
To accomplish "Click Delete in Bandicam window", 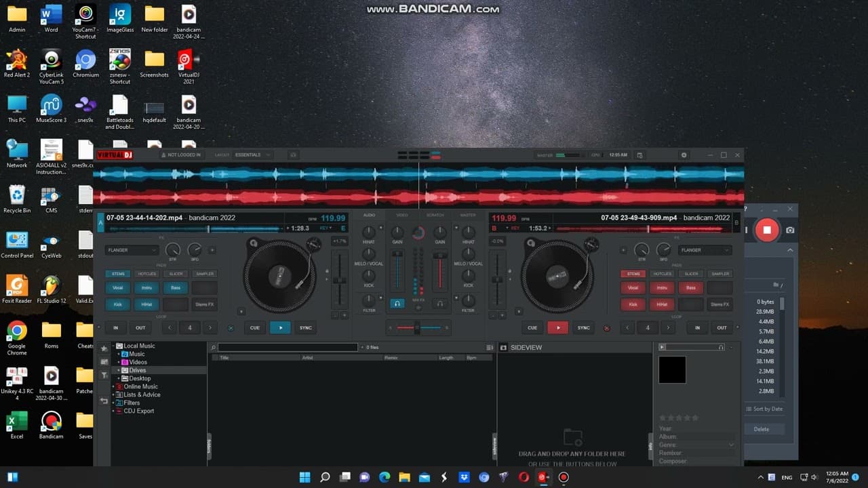I will (762, 429).
